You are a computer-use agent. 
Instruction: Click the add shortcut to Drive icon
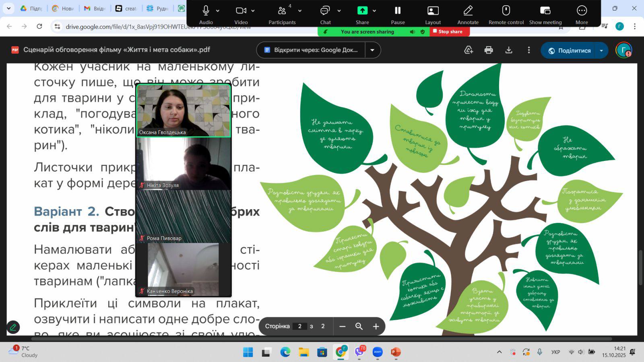(469, 50)
